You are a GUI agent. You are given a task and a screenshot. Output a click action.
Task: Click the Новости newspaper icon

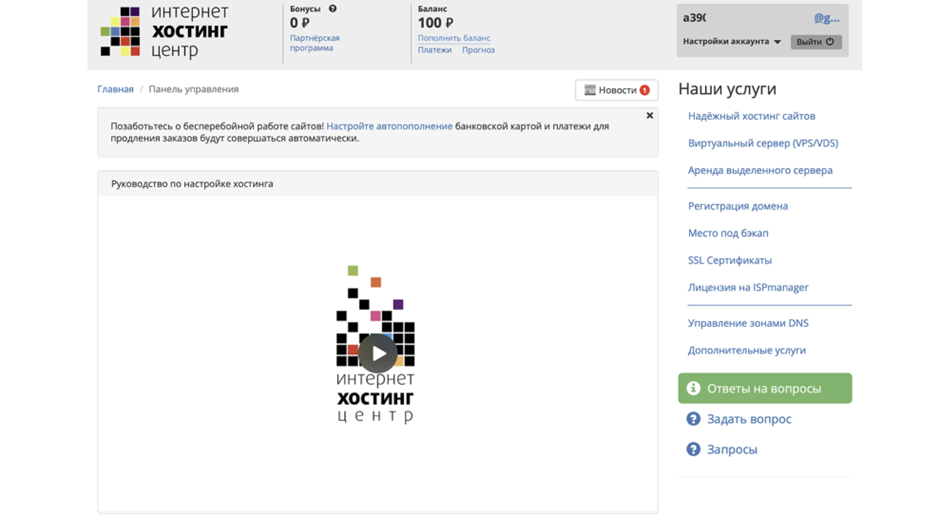pyautogui.click(x=590, y=90)
